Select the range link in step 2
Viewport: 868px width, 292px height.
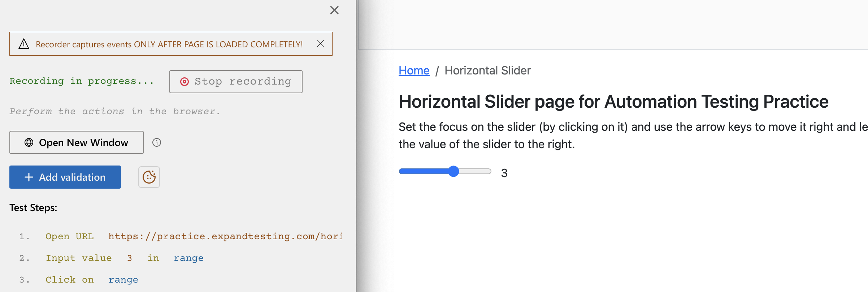[188, 258]
